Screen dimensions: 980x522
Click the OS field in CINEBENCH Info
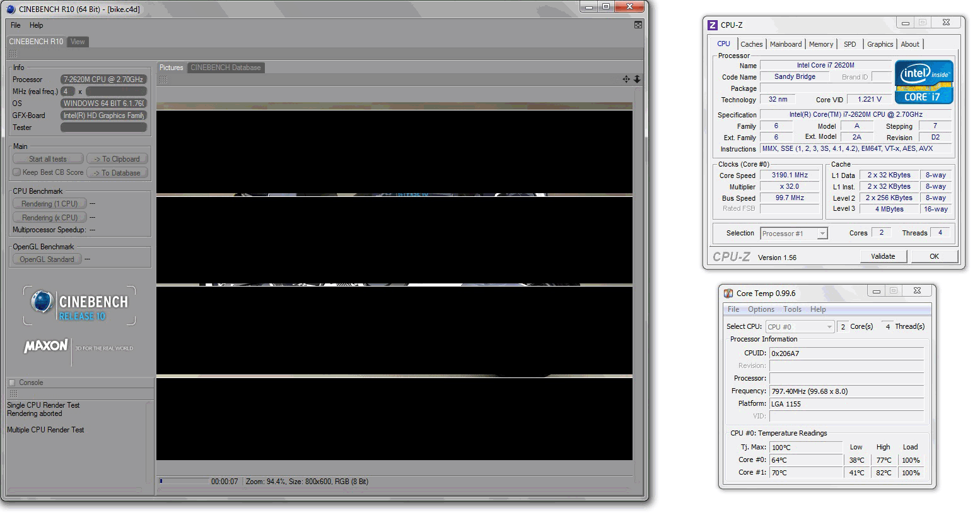[x=103, y=104]
